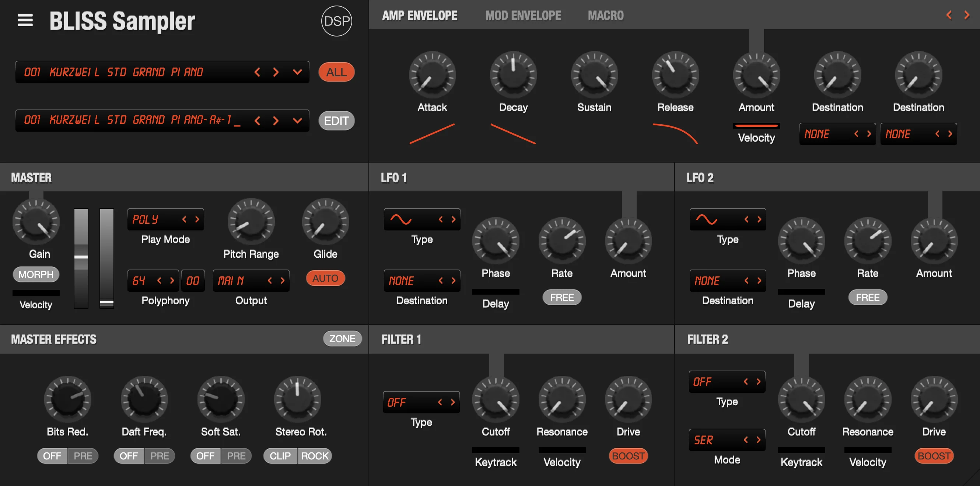Viewport: 980px width, 486px height.
Task: Open the Filter 2 SER Mode selector
Action: pyautogui.click(x=727, y=440)
